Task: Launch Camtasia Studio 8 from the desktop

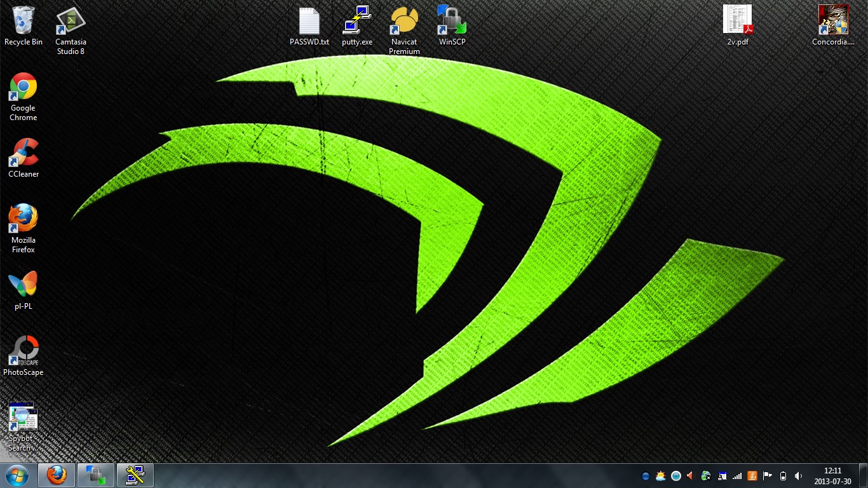Action: tap(71, 30)
